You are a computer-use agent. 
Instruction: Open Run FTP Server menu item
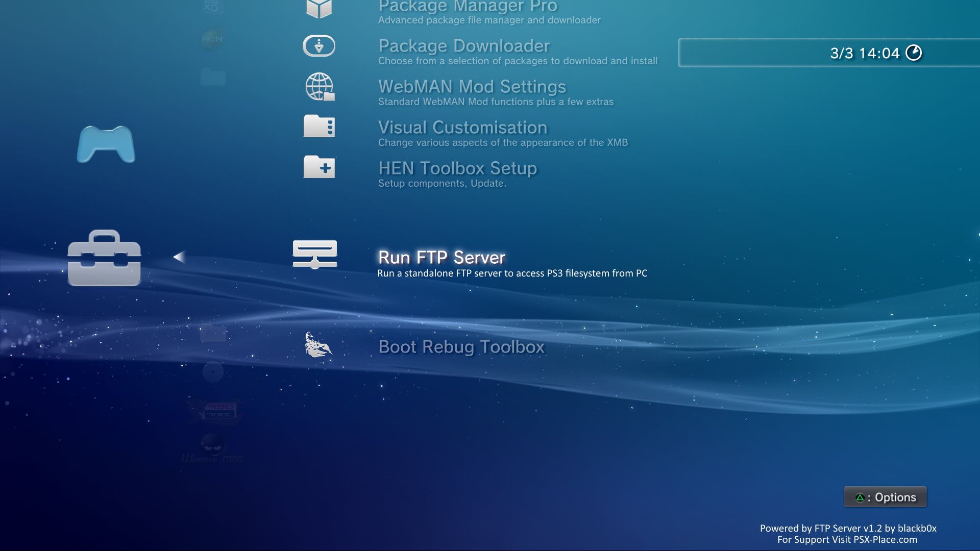[442, 257]
